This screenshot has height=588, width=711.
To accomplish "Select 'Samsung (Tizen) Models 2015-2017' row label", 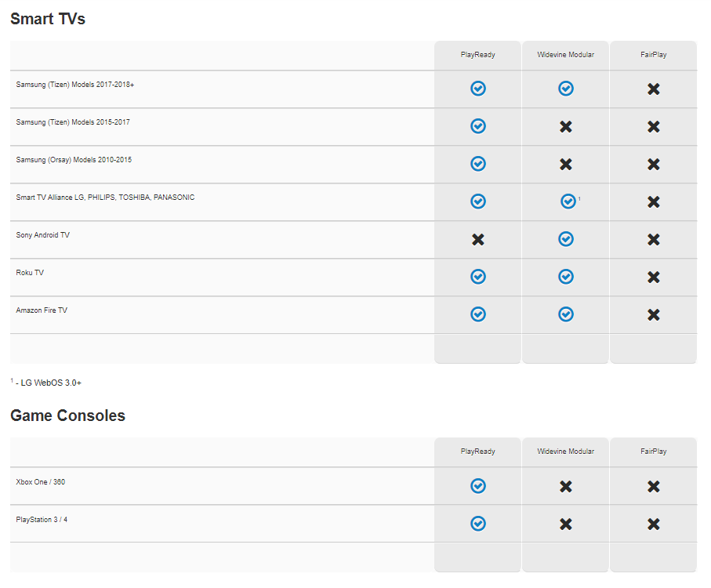I will click(x=73, y=122).
